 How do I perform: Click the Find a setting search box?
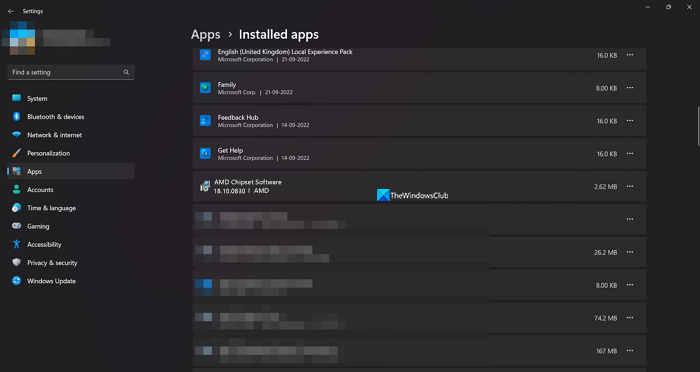point(71,72)
